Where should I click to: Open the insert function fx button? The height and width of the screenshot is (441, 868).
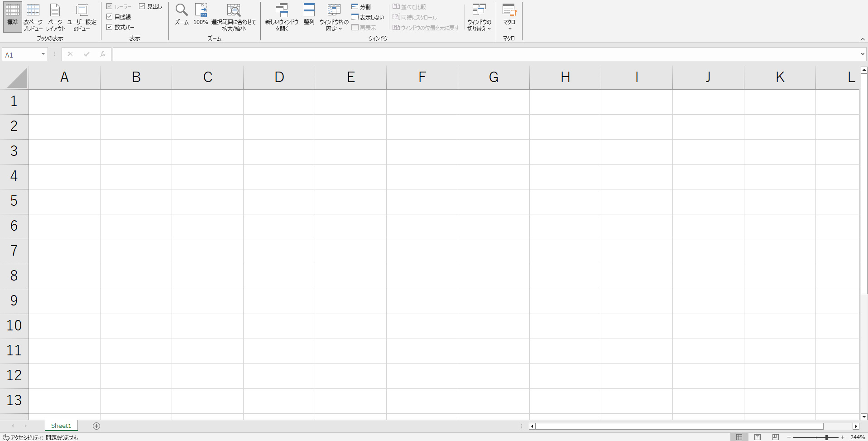pyautogui.click(x=103, y=54)
